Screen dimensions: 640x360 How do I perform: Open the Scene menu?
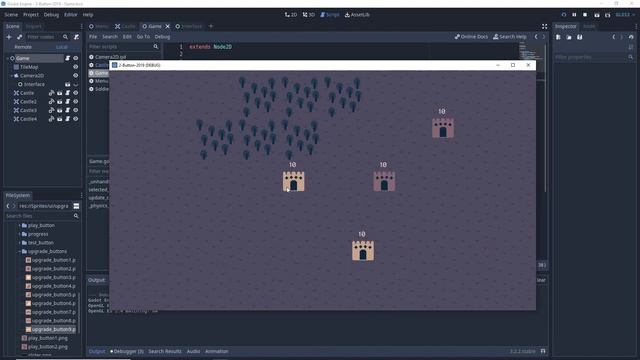11,15
